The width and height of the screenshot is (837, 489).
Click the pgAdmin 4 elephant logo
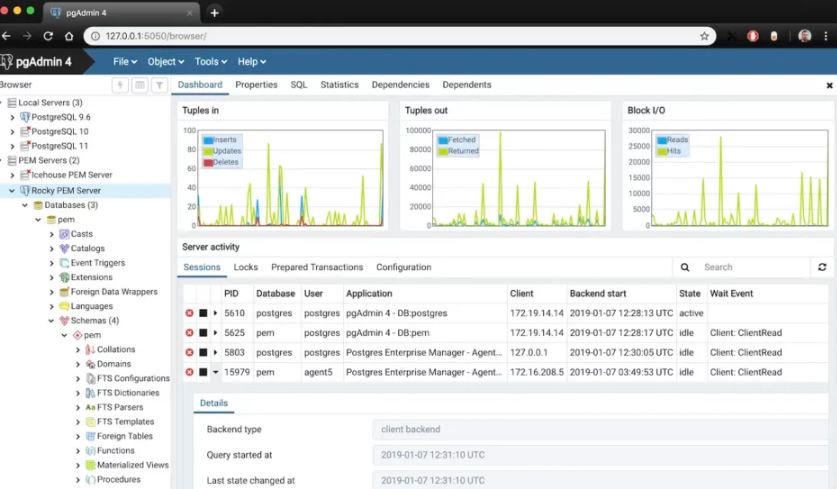pos(7,61)
